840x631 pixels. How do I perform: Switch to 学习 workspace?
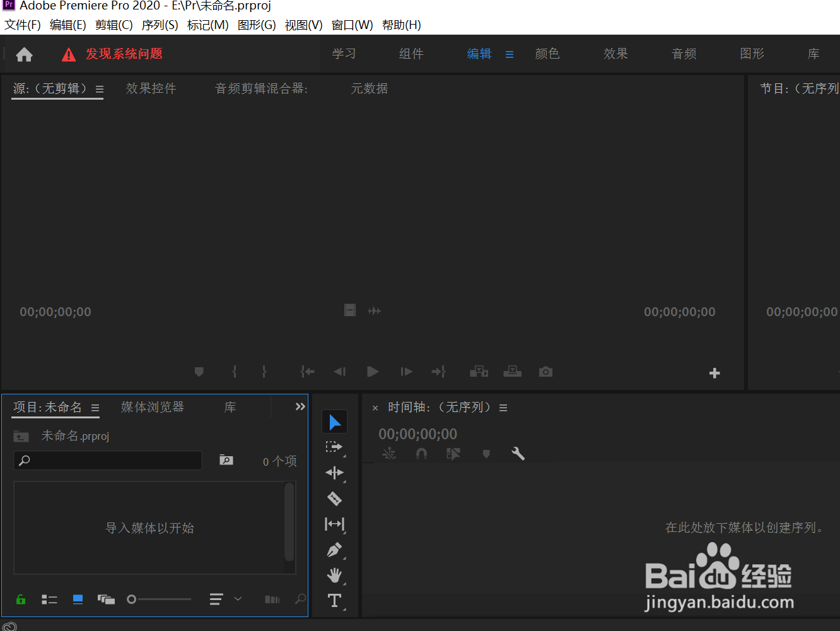click(344, 54)
